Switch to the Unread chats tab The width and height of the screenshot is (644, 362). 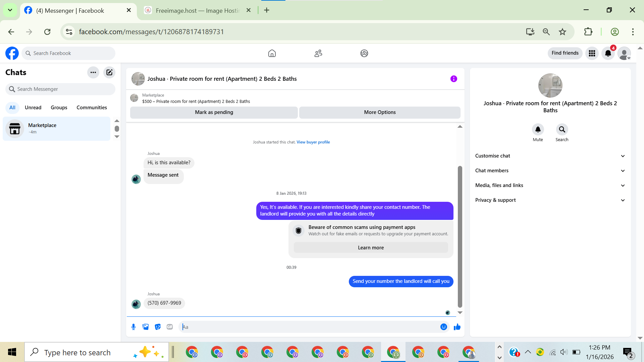33,108
